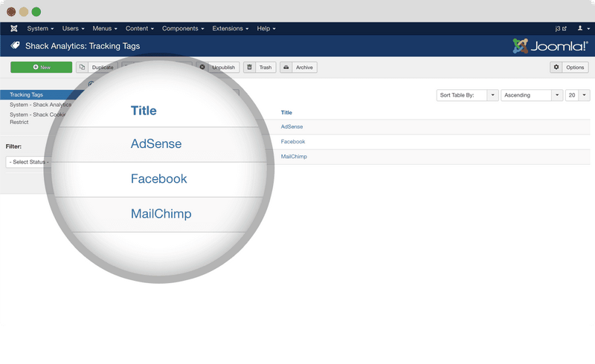Open the Extensions menu
595x364 pixels.
230,28
